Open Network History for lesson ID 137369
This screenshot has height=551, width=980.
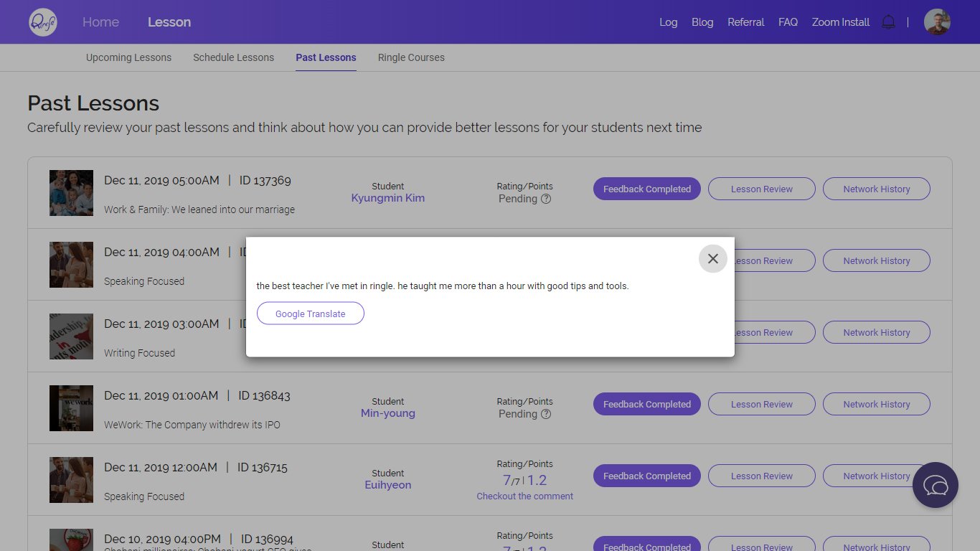[x=877, y=189]
